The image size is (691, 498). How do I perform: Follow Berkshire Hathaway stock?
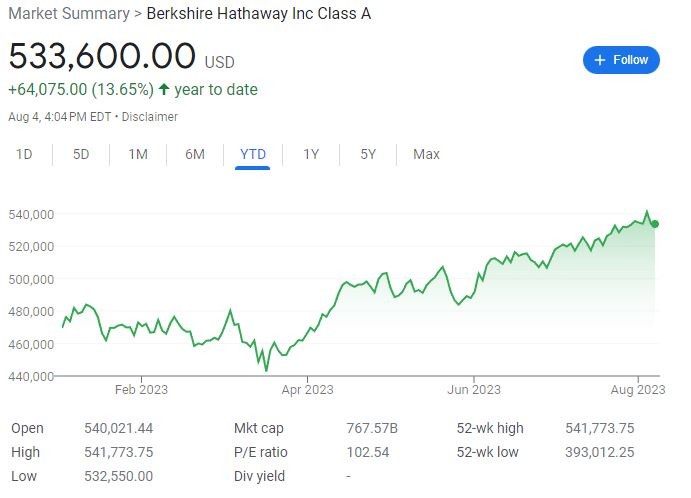click(621, 60)
